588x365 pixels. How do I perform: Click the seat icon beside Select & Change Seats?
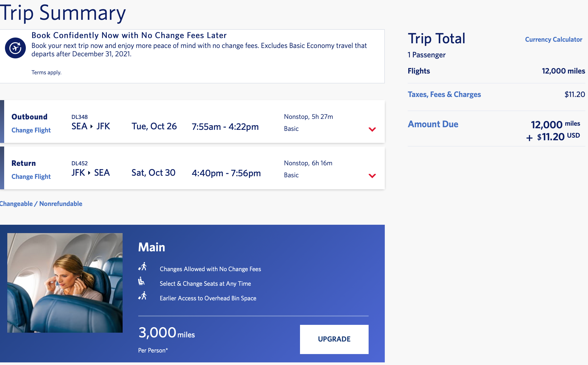coord(141,281)
